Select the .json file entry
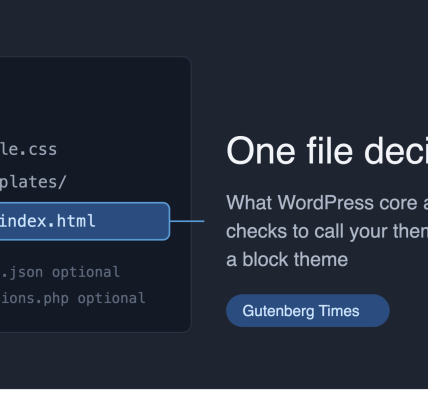The height and width of the screenshot is (400, 428). [x=21, y=272]
